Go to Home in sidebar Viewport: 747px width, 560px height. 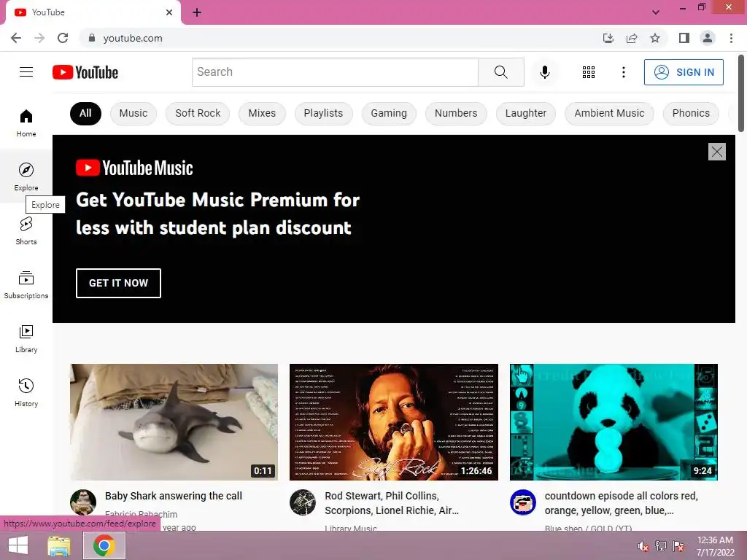(26, 122)
